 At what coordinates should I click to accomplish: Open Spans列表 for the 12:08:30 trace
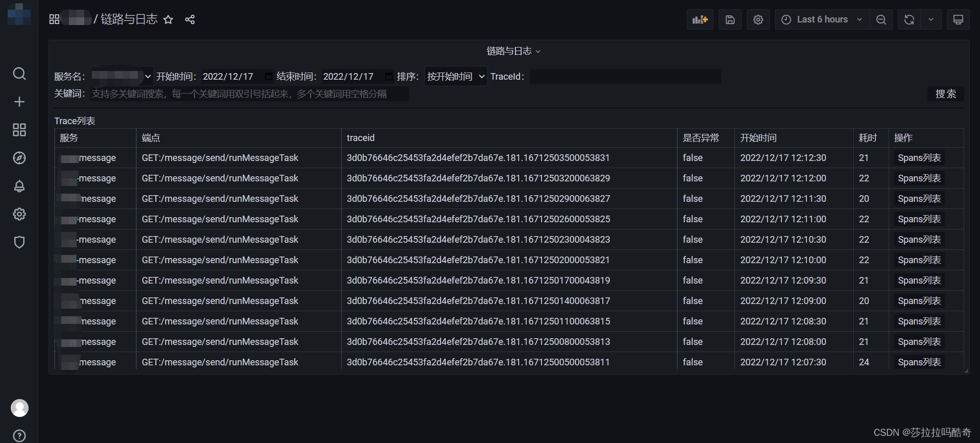click(x=919, y=321)
